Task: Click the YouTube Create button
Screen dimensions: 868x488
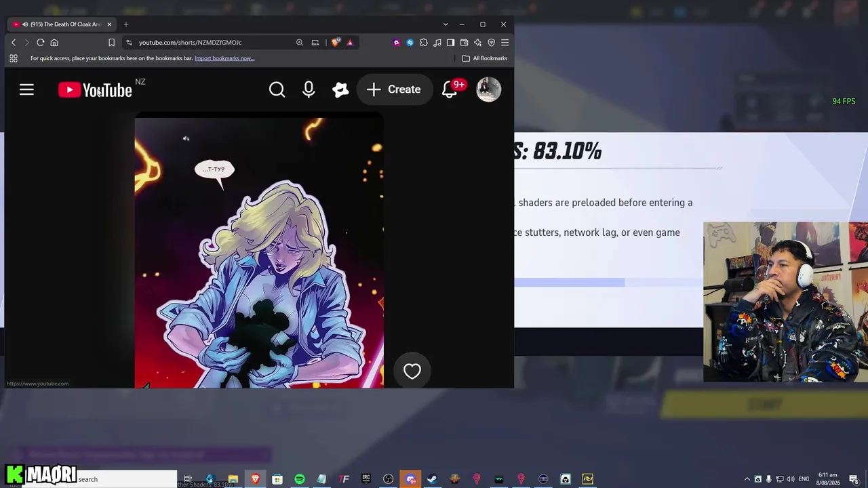Action: pyautogui.click(x=394, y=89)
